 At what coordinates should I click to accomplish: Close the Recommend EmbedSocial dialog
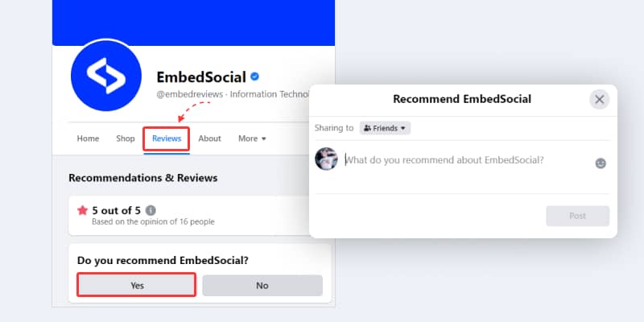[x=599, y=99]
